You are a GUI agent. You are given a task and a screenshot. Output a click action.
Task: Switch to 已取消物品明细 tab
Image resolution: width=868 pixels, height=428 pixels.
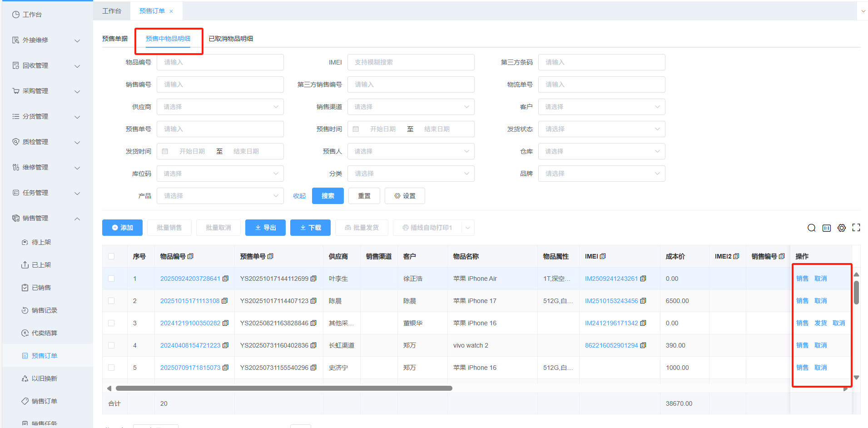coord(231,39)
